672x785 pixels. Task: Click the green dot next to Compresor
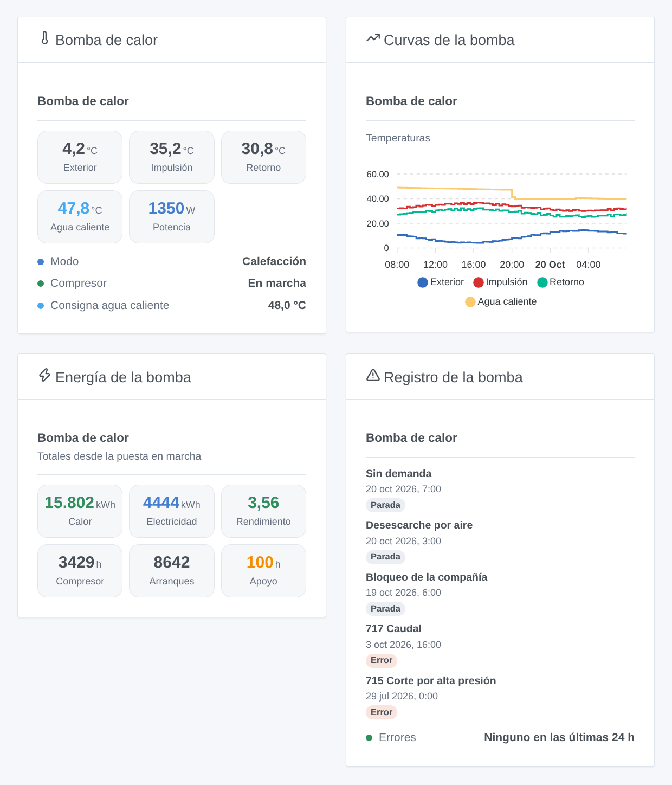coord(41,284)
